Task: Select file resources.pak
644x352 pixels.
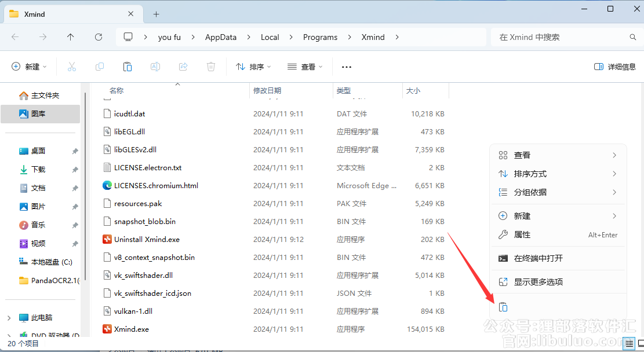Action: 138,203
